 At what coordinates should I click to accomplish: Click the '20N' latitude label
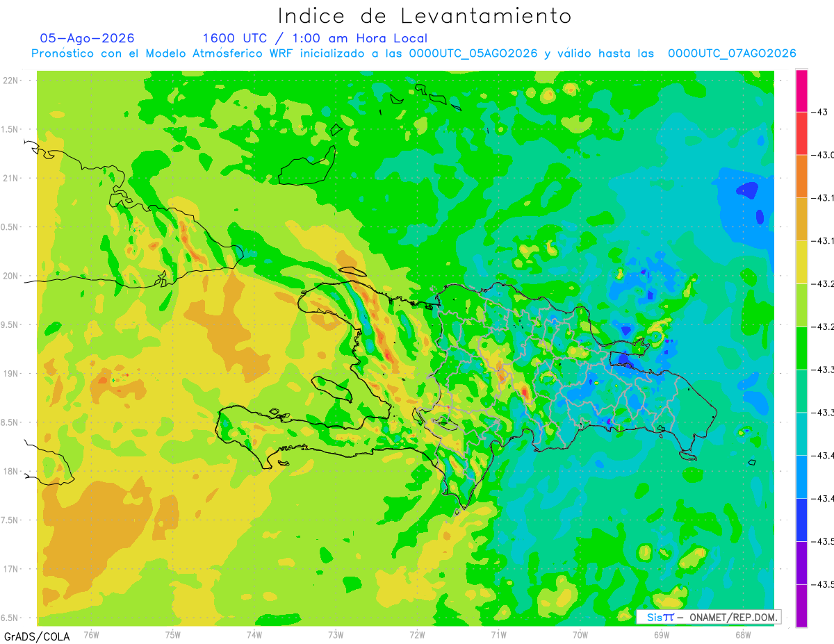11,276
